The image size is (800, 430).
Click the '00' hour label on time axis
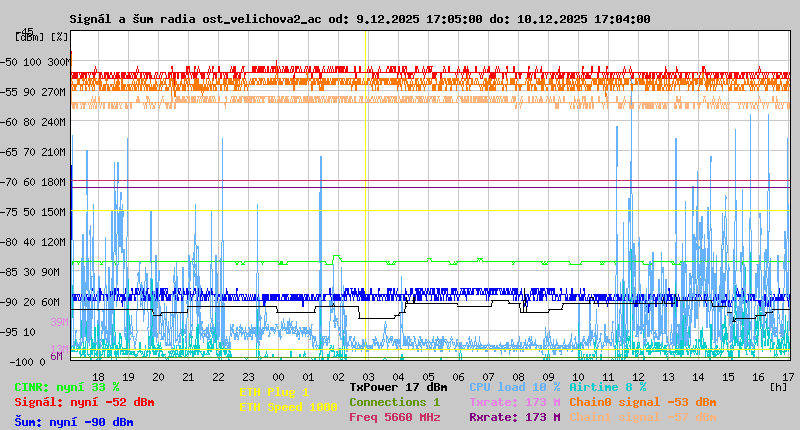tap(278, 377)
